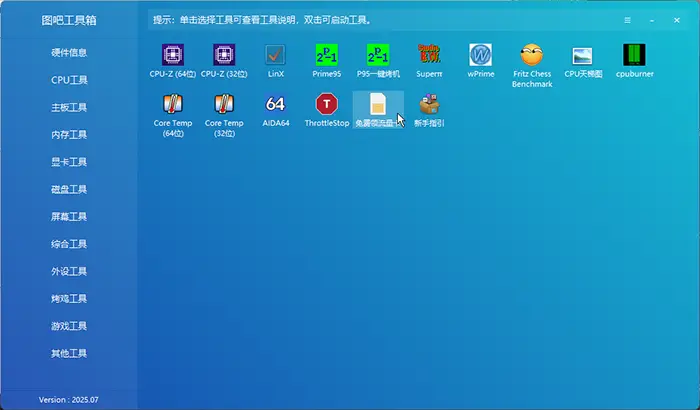The image size is (700, 410).
Task: Open the 游戏工具 category
Action: click(x=69, y=326)
